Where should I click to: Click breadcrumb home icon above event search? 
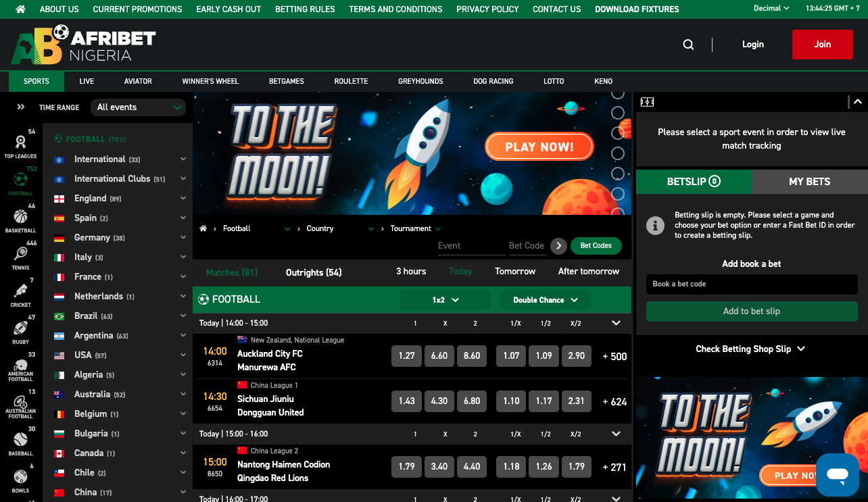(203, 228)
